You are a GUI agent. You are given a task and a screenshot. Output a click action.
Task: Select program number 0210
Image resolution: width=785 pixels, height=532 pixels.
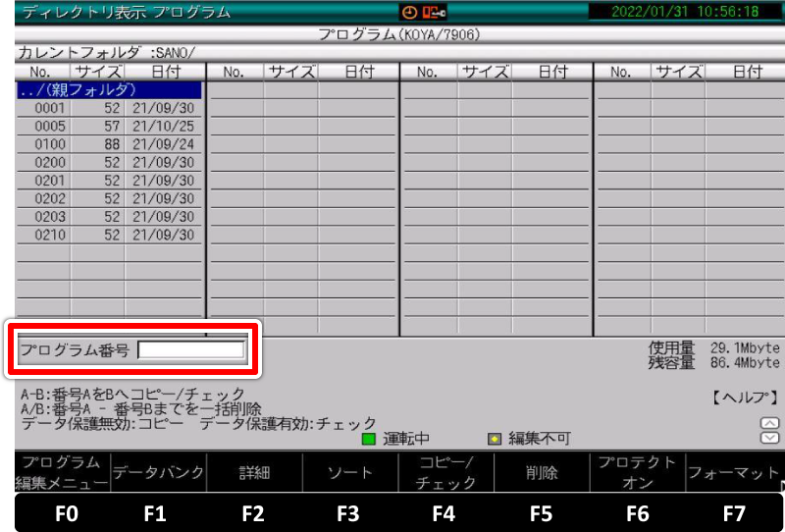point(50,235)
